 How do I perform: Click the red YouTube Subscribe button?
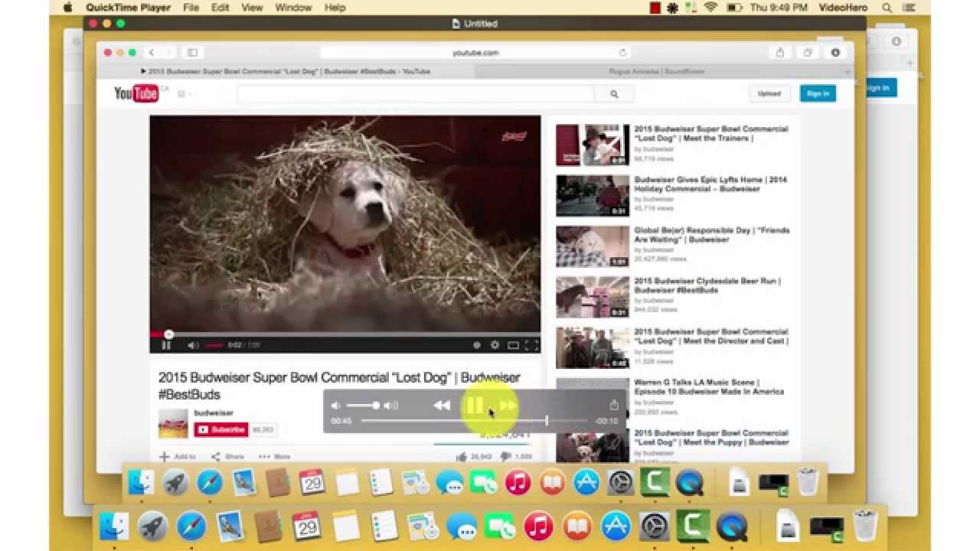pos(221,429)
